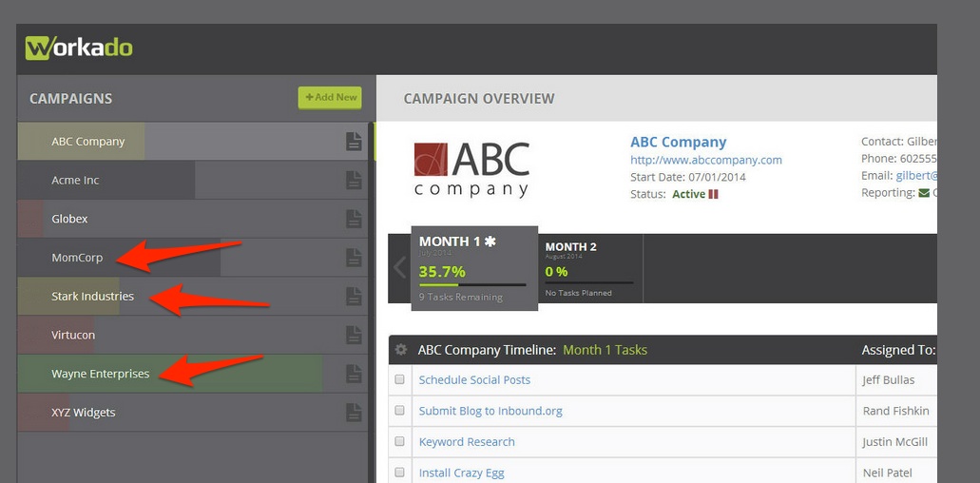Click the Month 1 progress bar

(472, 284)
